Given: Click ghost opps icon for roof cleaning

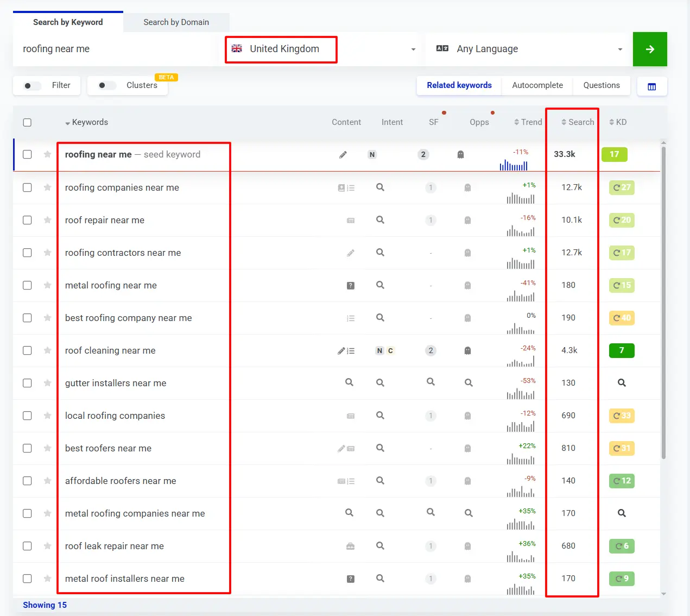Looking at the screenshot, I should [x=467, y=351].
